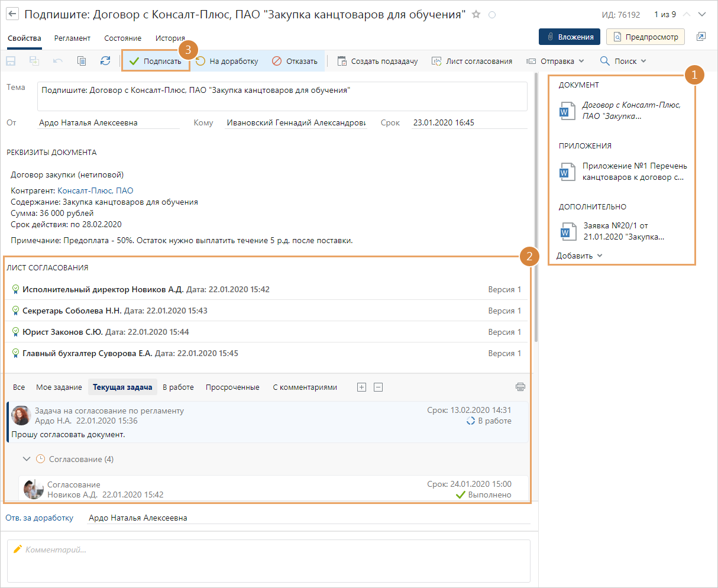Click the copy icon in the toolbar
Viewport: 718px width, 588px height.
coord(82,61)
